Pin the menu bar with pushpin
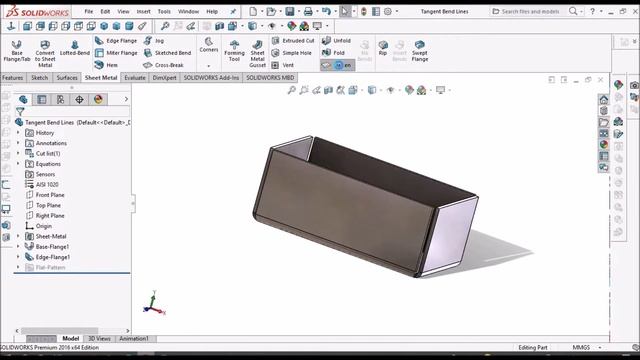Screen dimensions: 640x360 233,11
